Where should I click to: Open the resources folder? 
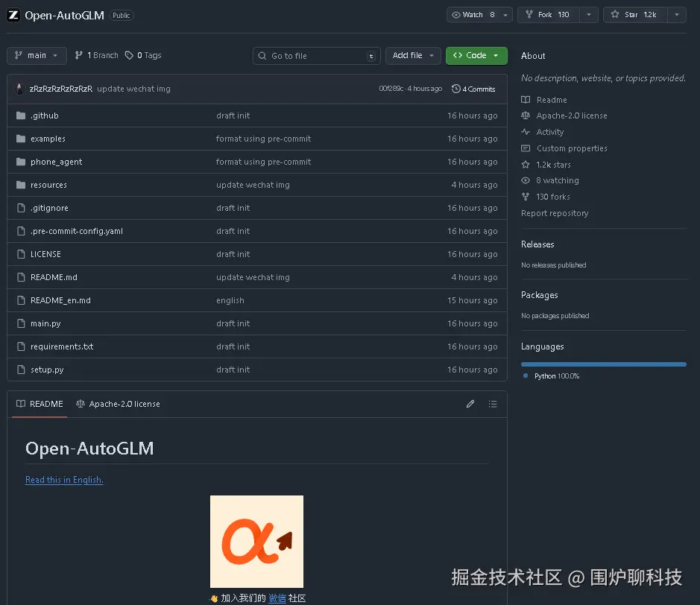(48, 185)
